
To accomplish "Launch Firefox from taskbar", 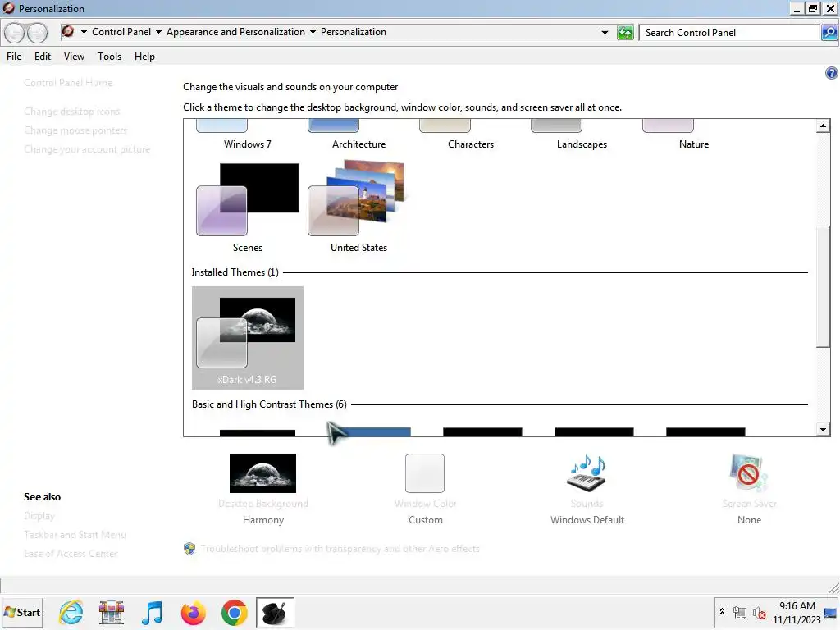I will [194, 612].
